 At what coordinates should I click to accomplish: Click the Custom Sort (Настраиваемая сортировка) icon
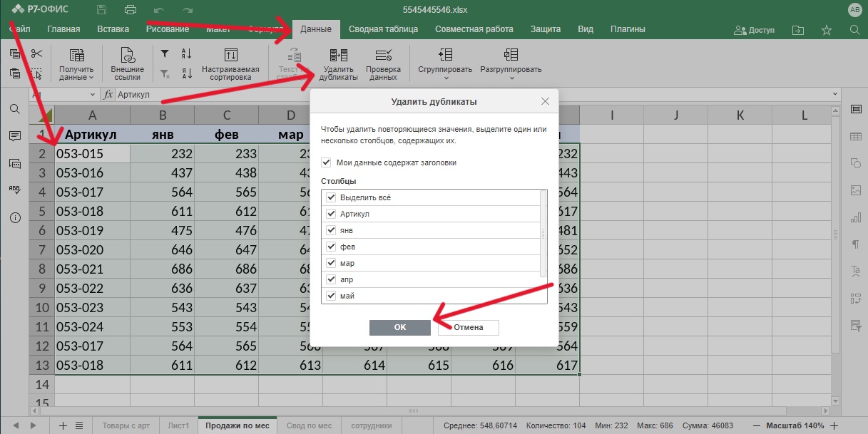230,56
